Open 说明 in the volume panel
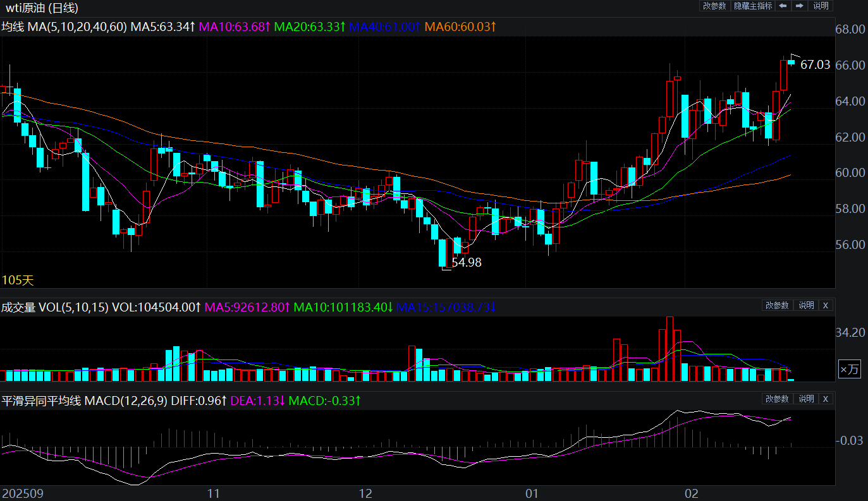 pyautogui.click(x=806, y=305)
